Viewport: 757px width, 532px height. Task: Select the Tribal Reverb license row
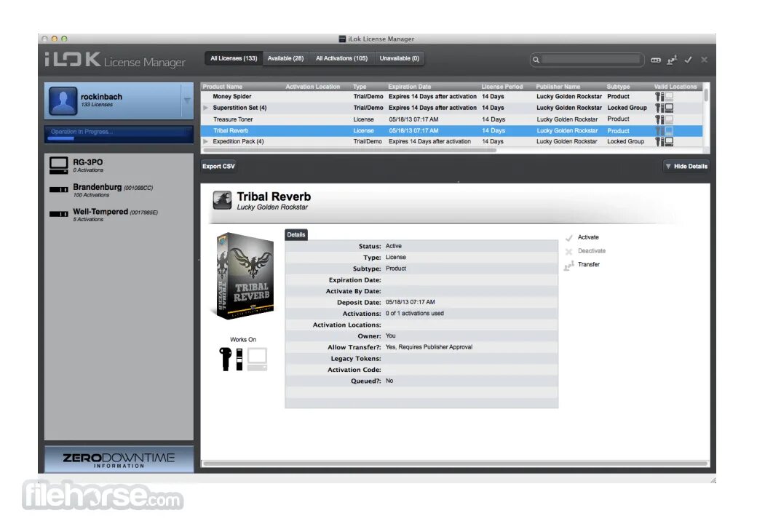coord(452,131)
